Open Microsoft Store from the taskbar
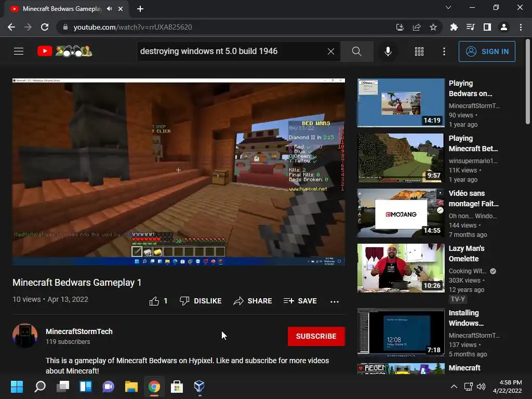This screenshot has width=532, height=399. (177, 387)
